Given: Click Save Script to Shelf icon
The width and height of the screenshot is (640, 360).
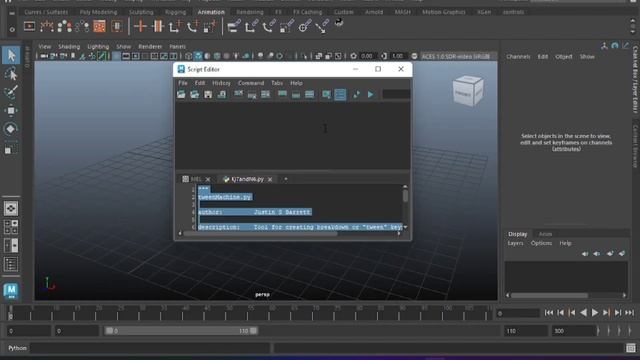Looking at the screenshot, I should [222, 95].
